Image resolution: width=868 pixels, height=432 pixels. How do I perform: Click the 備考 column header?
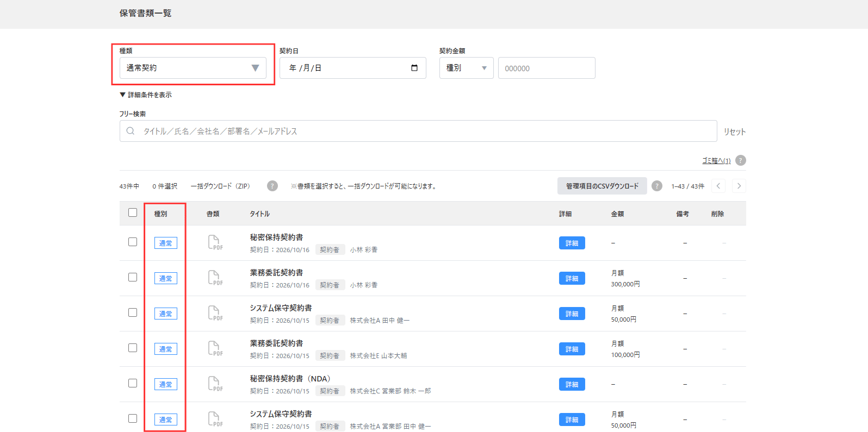[x=683, y=214]
